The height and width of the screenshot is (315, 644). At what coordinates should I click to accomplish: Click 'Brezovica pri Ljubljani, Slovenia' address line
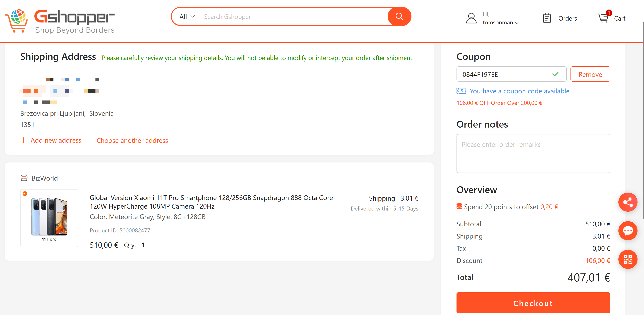pos(67,113)
